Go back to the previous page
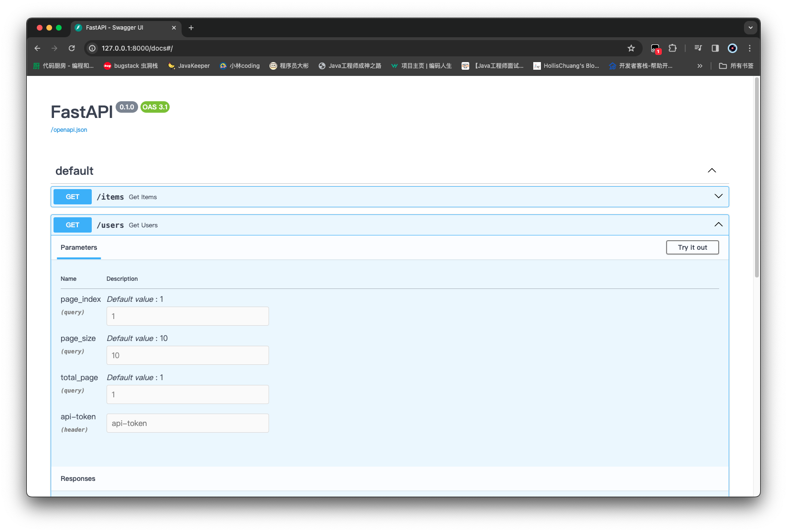Viewport: 787px width, 532px height. point(37,48)
